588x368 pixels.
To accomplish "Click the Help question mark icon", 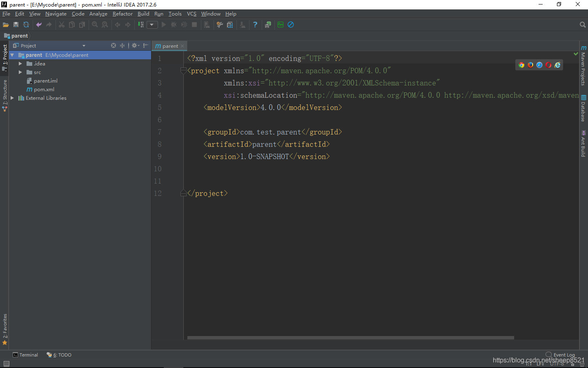I will (x=255, y=25).
